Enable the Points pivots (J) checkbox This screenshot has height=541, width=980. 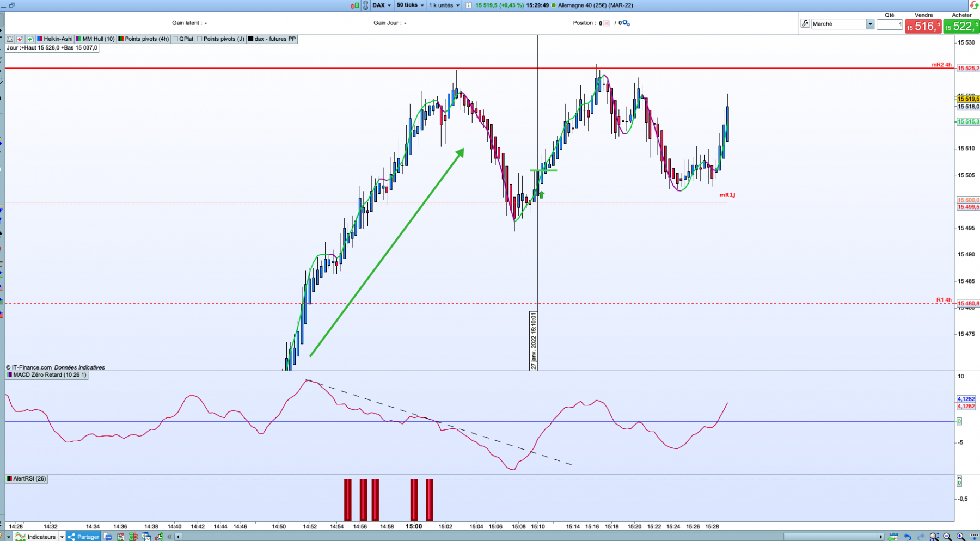coord(200,39)
